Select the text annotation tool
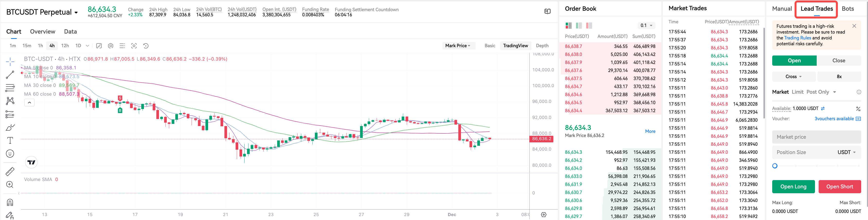 (10, 140)
